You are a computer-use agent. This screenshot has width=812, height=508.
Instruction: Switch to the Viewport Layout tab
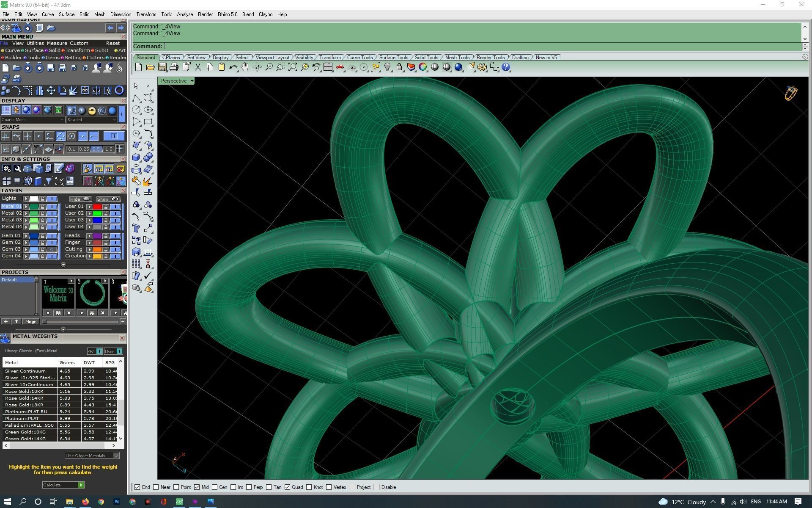click(272, 58)
